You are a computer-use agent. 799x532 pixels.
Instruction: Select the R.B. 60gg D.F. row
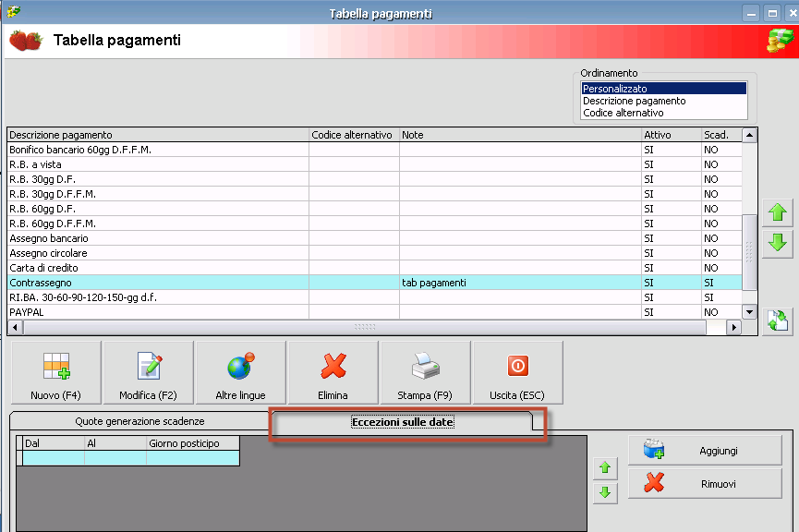tap(374, 209)
